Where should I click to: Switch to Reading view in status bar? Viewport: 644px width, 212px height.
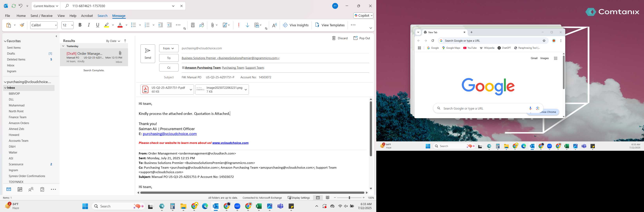[327, 198]
